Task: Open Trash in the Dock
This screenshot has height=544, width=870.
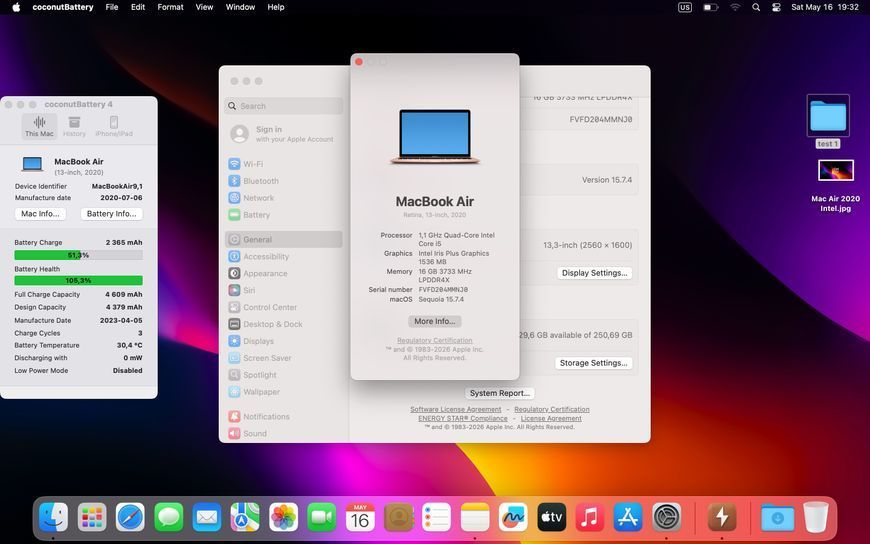Action: [x=816, y=517]
